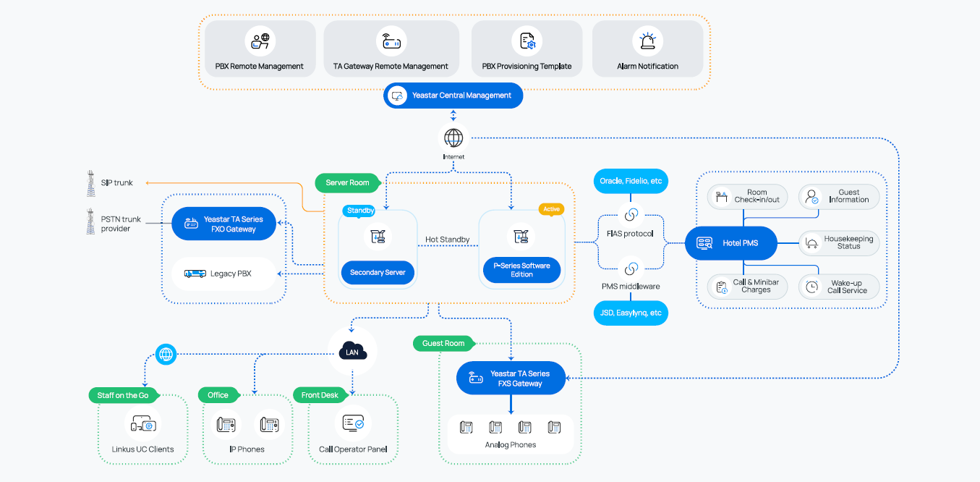Click the Hotel PMS icon
The width and height of the screenshot is (980, 482).
coord(704,243)
